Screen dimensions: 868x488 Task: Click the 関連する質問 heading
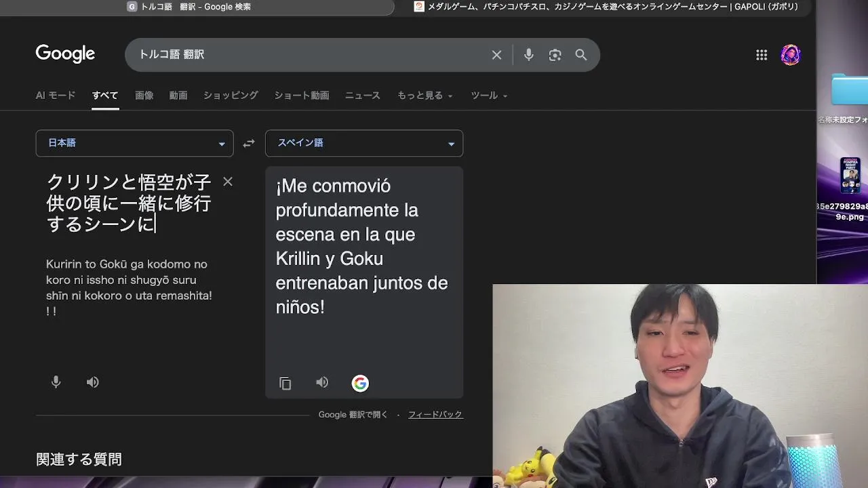[79, 460]
